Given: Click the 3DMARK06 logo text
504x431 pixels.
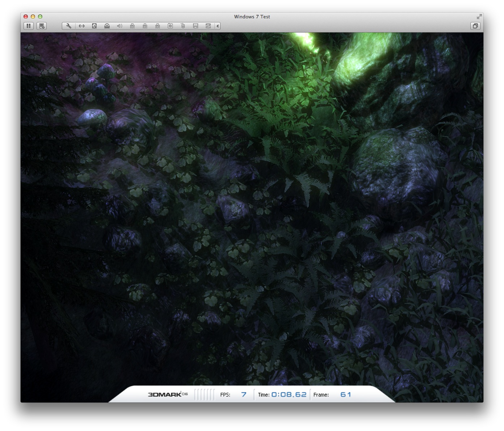Looking at the screenshot, I should coord(168,395).
